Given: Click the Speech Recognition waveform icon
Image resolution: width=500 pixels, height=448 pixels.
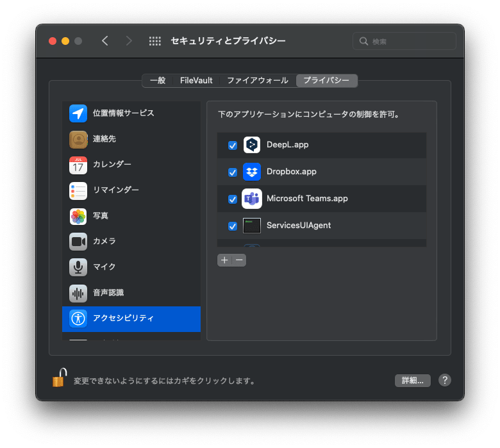Looking at the screenshot, I should click(x=78, y=293).
